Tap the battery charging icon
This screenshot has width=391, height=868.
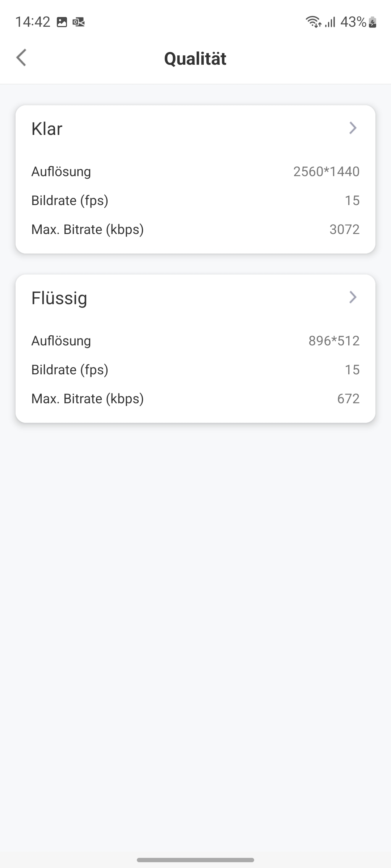click(x=373, y=22)
